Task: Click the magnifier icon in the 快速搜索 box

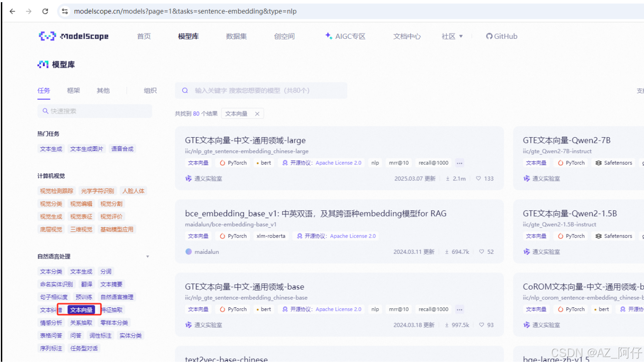Action: coord(45,111)
